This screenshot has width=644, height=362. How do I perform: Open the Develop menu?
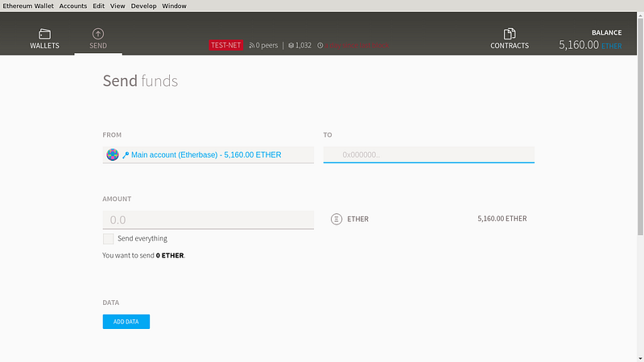(144, 6)
